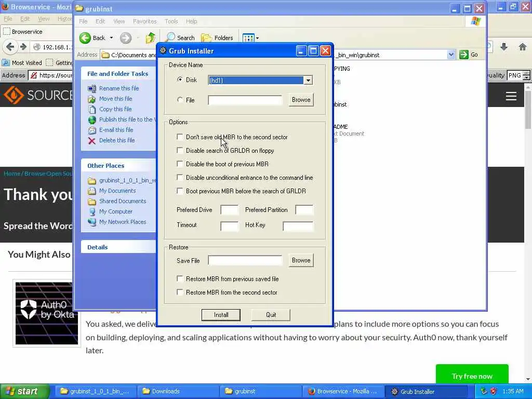
Task: Click the Firefox home icon
Action: tap(523, 47)
